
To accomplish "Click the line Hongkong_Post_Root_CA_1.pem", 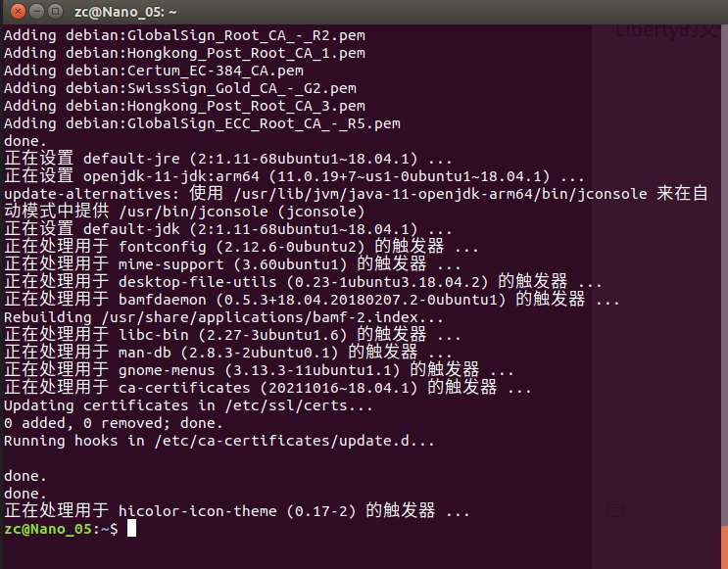I will click(184, 53).
